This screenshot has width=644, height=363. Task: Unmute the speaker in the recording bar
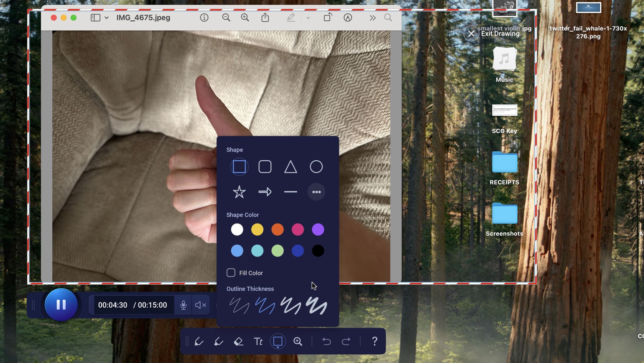[x=200, y=305]
